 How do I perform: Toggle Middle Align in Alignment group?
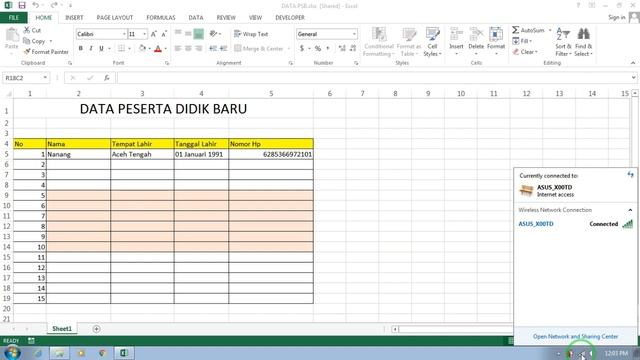[x=188, y=34]
